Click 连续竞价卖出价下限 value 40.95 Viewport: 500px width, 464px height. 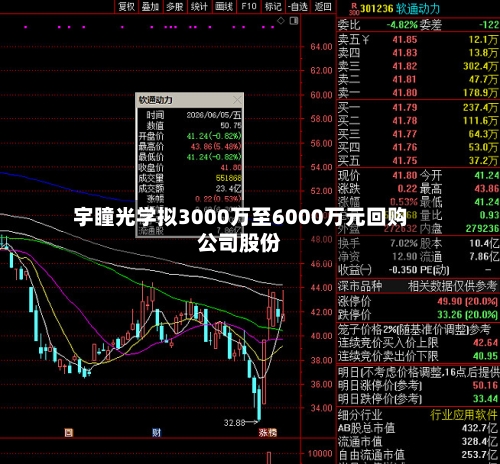pyautogui.click(x=485, y=356)
